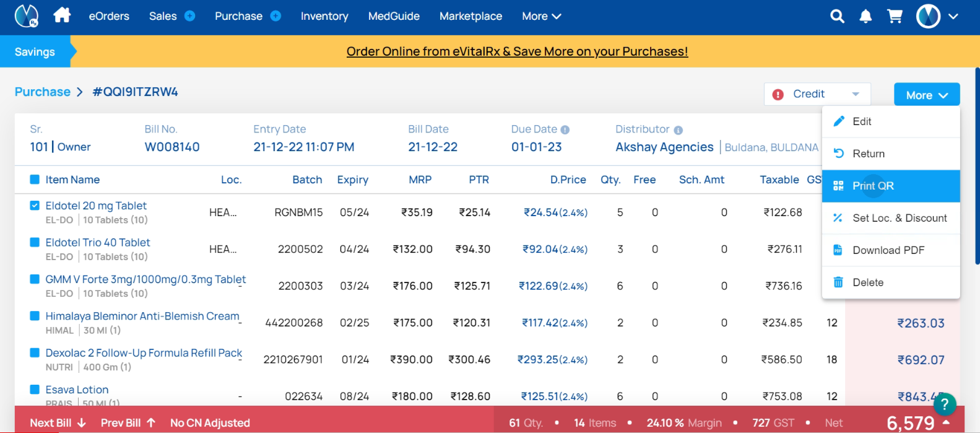This screenshot has height=433, width=980.
Task: Click the up arrow icon of Prev Bill
Action: click(x=151, y=423)
